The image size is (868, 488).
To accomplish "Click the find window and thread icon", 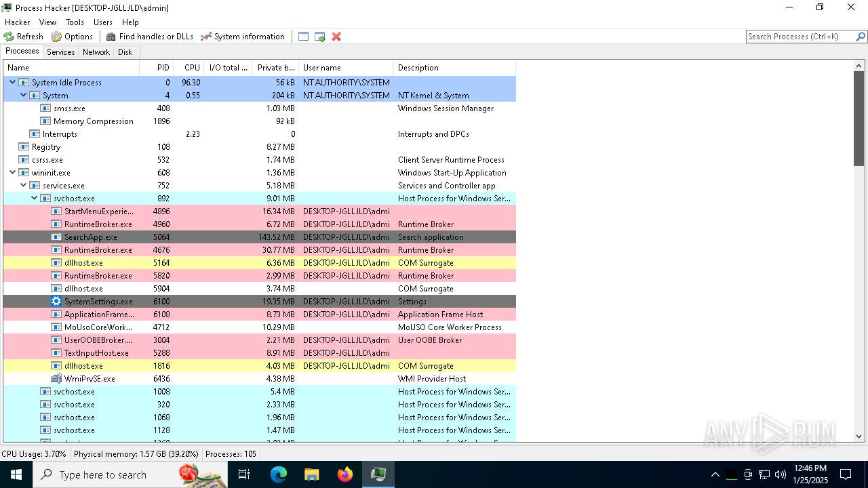I will pyautogui.click(x=320, y=37).
